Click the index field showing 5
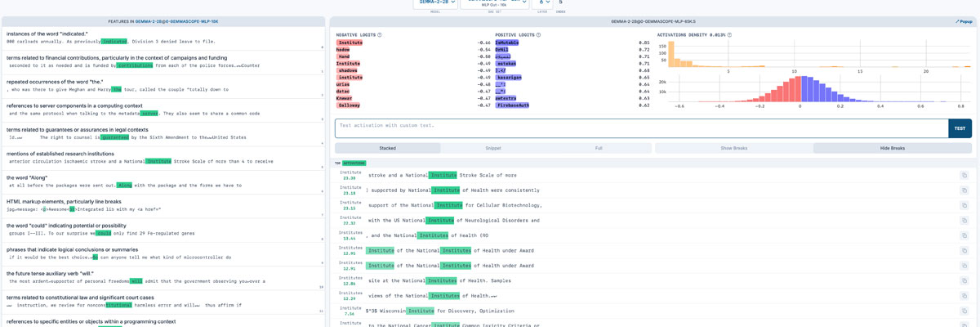Image resolution: width=980 pixels, height=327 pixels. coord(560,3)
